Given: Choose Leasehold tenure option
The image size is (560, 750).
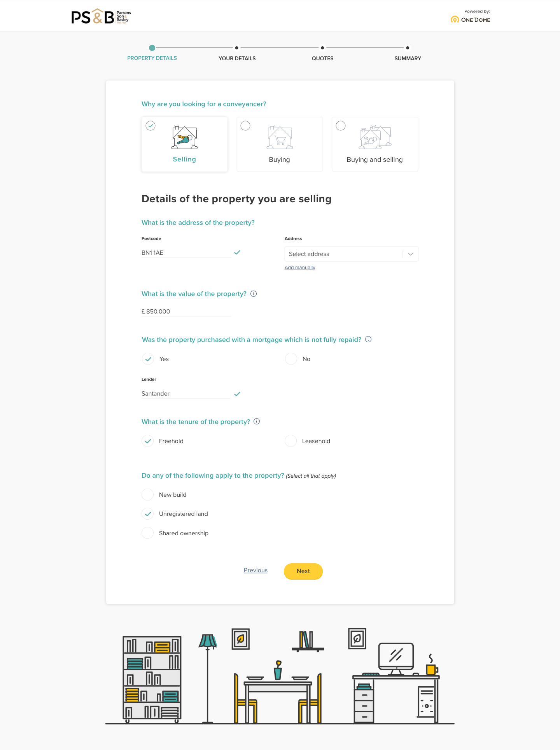Looking at the screenshot, I should point(291,441).
